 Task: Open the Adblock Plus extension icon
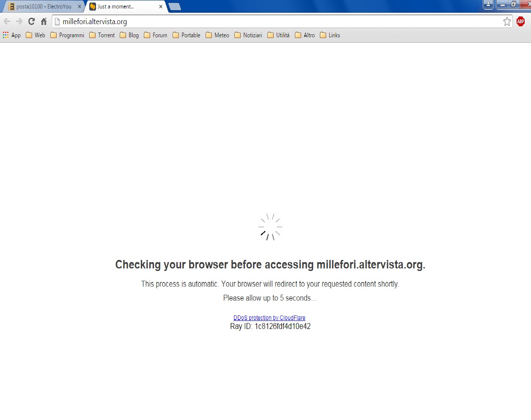point(520,22)
